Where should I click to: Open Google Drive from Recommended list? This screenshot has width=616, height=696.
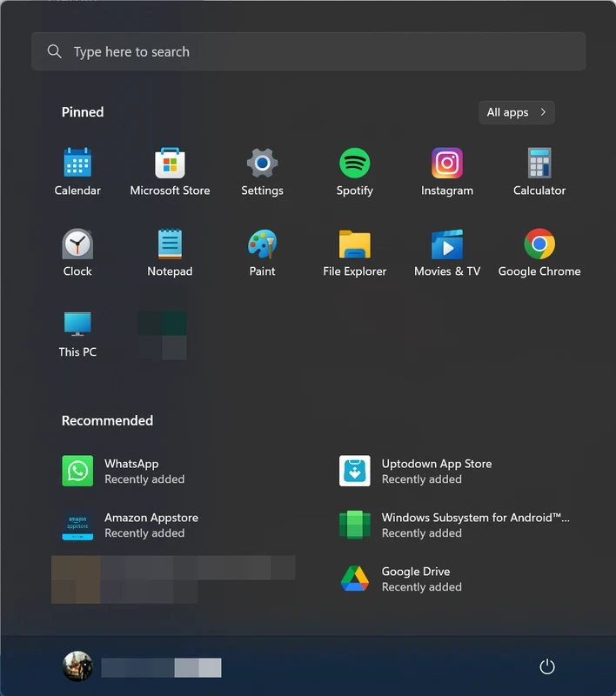tap(415, 579)
